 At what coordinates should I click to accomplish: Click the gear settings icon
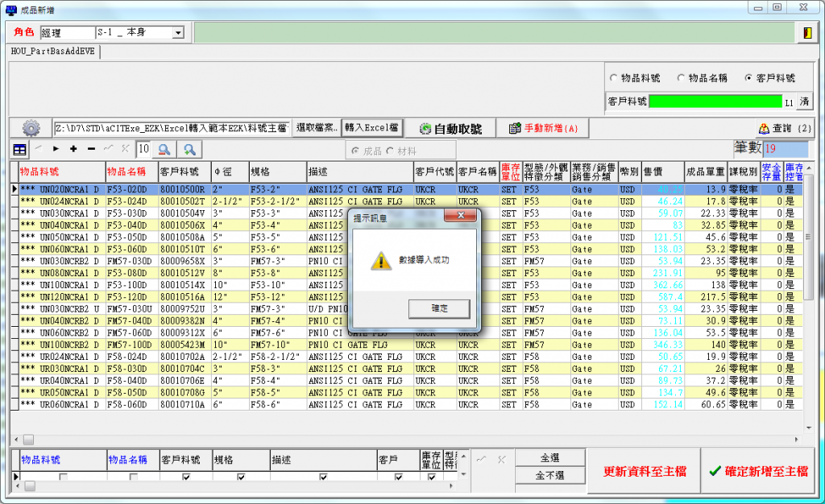click(x=31, y=128)
